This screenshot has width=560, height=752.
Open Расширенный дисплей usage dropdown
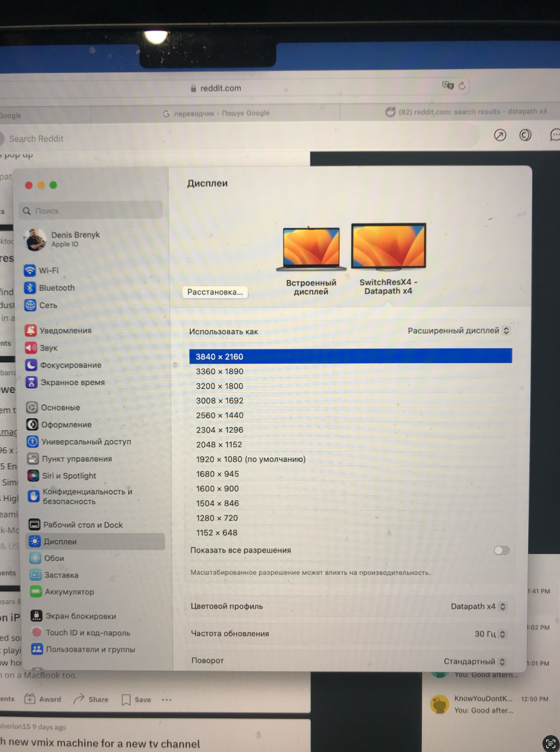(x=458, y=331)
